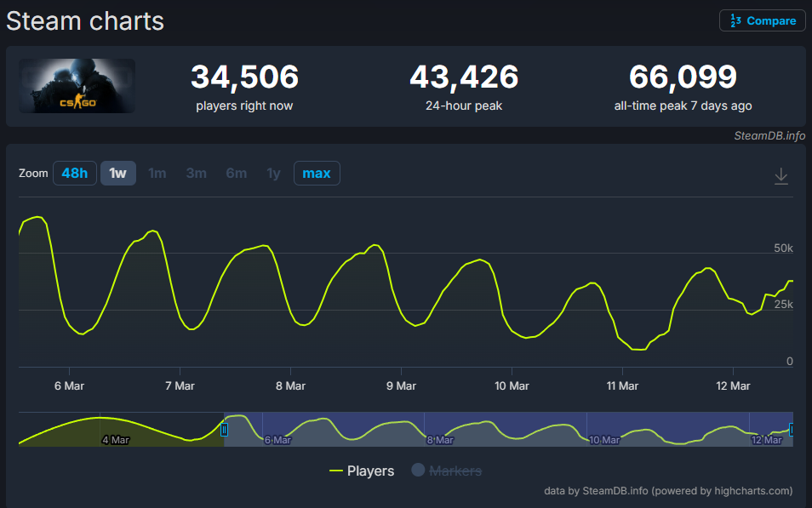
Task: Click the 25k y-axis label
Action: (784, 305)
